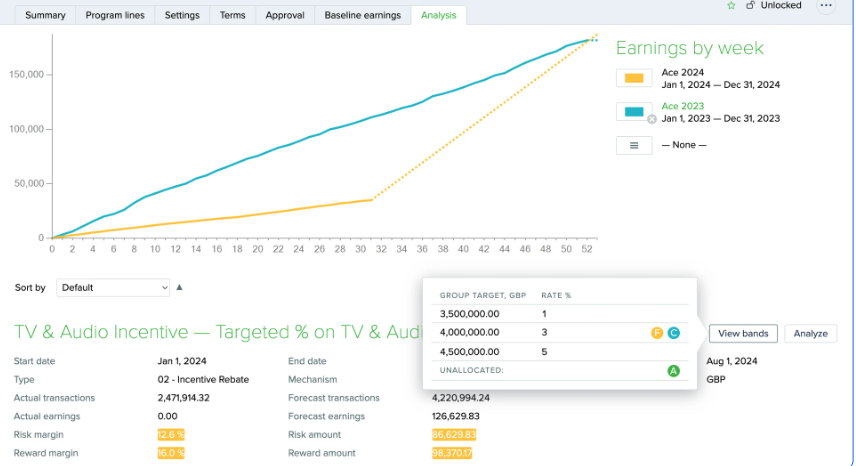The height and width of the screenshot is (466, 856).
Task: Switch to the Summary tab
Action: [45, 15]
